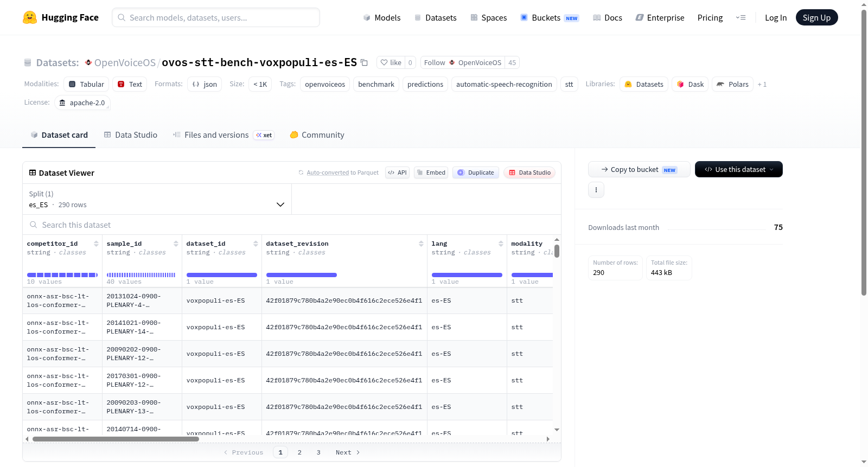Click the Pricing link
The image size is (868, 467).
pyautogui.click(x=710, y=17)
